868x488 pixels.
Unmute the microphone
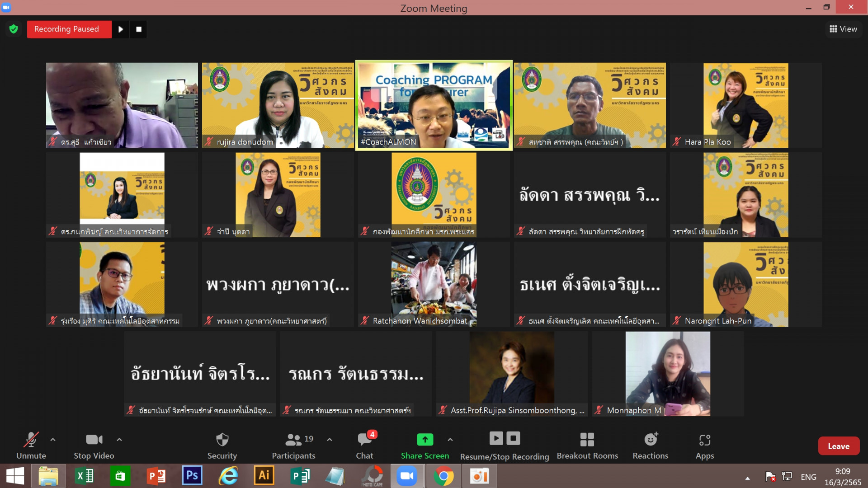[31, 446]
